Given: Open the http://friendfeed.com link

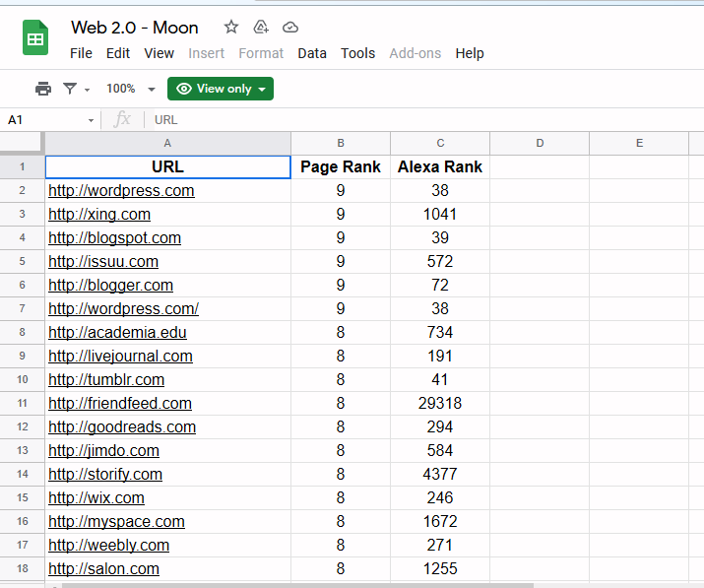Looking at the screenshot, I should (120, 404).
